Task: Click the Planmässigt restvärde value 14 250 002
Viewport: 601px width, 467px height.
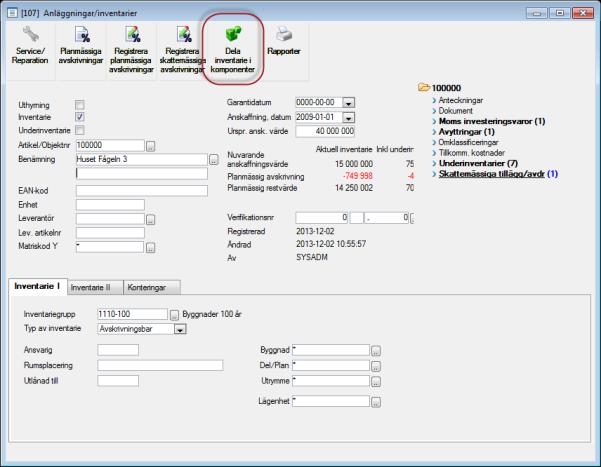Action: pos(354,188)
